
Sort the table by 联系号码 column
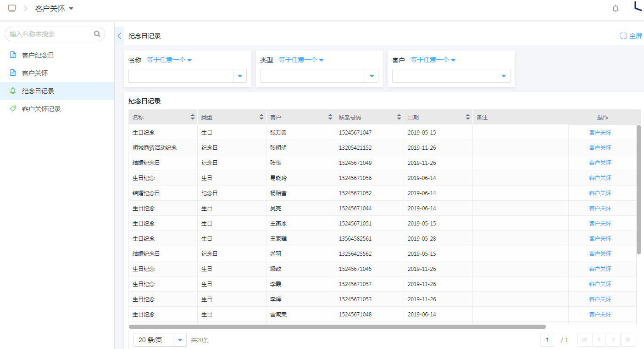click(399, 117)
